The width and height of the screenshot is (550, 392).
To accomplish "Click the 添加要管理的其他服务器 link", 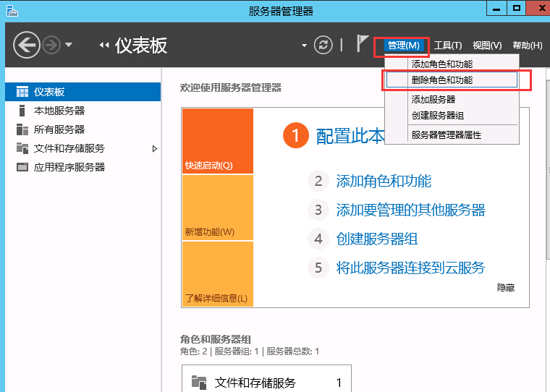I will click(410, 210).
